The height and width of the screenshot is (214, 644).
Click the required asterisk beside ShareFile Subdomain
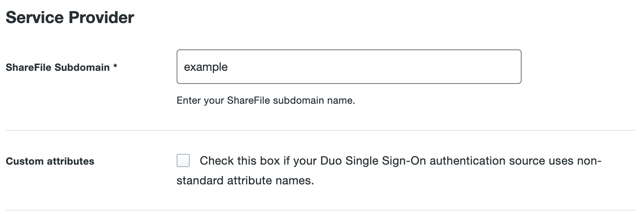pyautogui.click(x=115, y=67)
